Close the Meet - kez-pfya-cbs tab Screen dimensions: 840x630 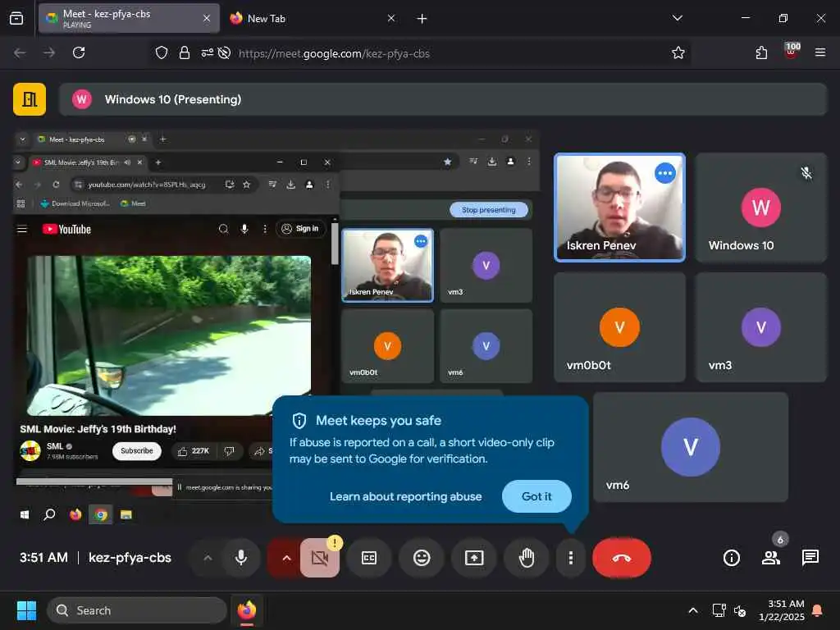207,18
